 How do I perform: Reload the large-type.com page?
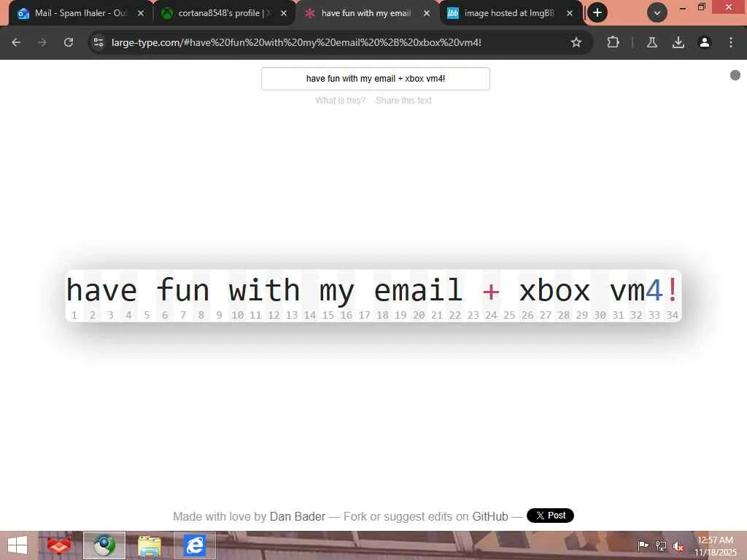click(69, 42)
